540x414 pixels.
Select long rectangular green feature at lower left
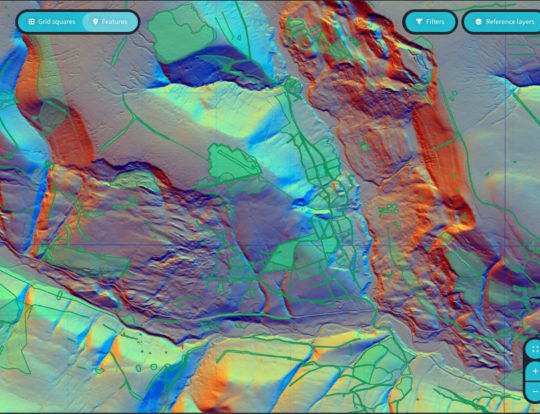[x=88, y=261]
